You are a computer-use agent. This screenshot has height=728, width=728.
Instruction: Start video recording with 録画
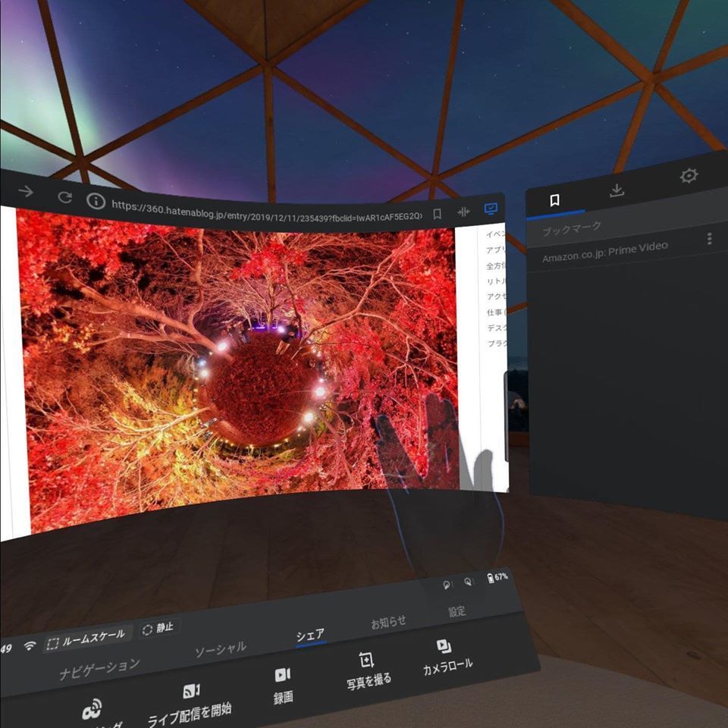(283, 686)
